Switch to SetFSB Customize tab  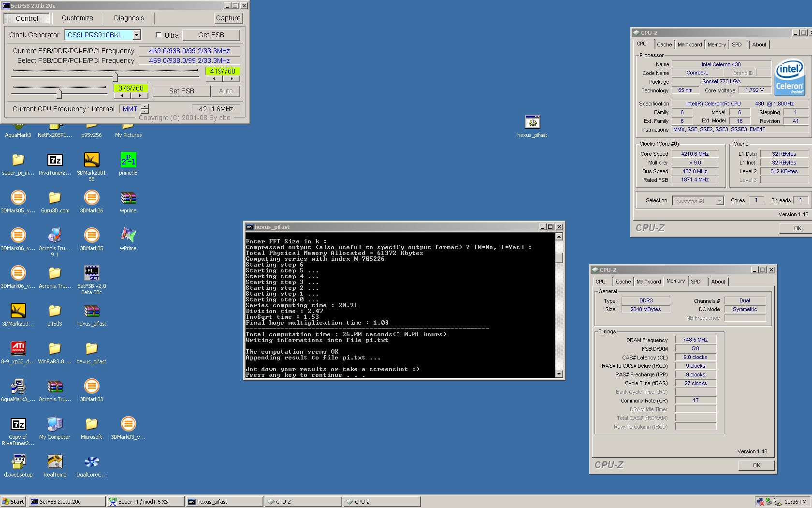(77, 18)
